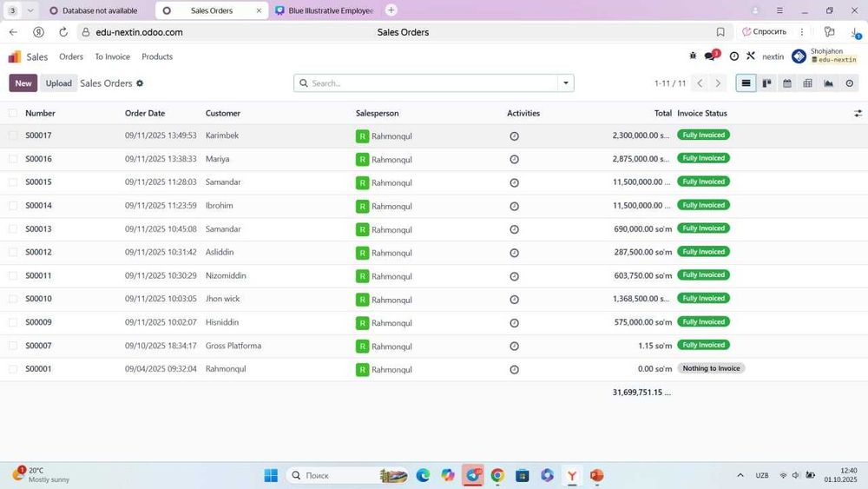Create a New sales order

point(23,83)
